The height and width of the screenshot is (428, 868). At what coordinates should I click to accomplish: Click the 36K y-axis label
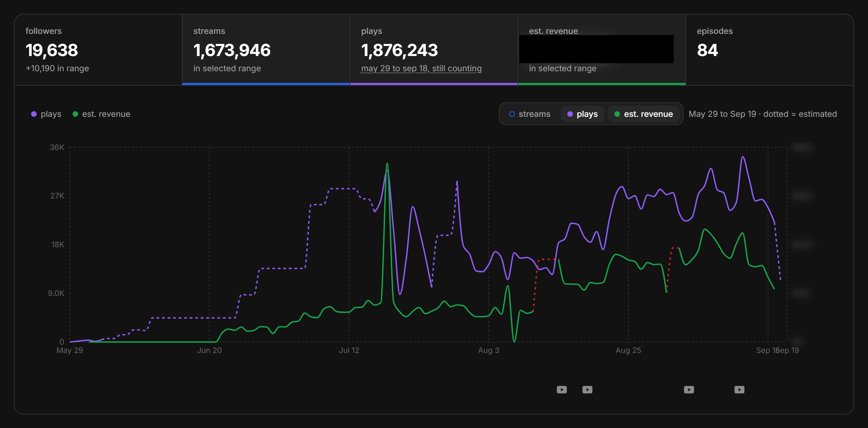click(57, 148)
